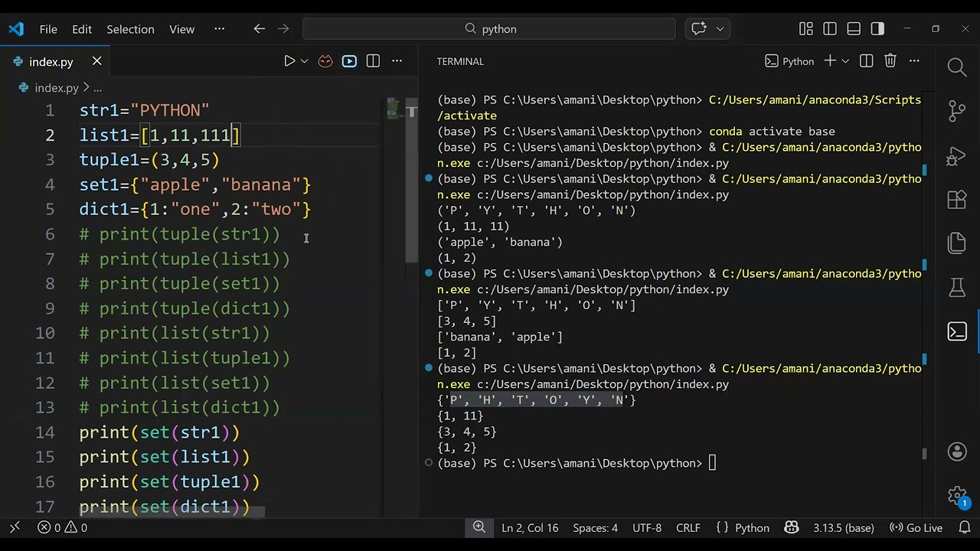Image resolution: width=980 pixels, height=551 pixels.
Task: Split the terminal pane
Action: point(866,61)
